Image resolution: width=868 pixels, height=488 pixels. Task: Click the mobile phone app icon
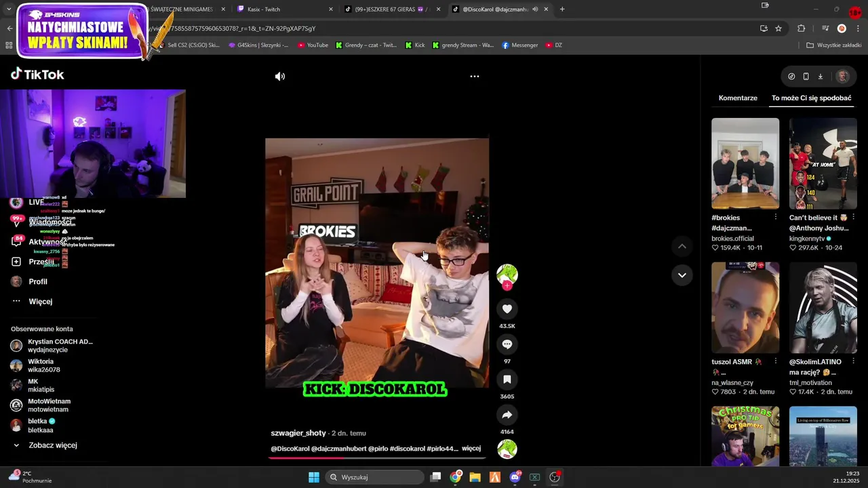pyautogui.click(x=806, y=77)
